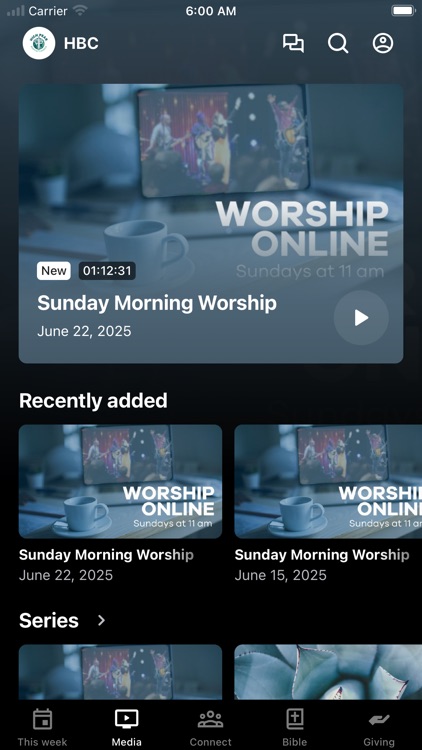Open the This week calendar tab
Screen dimensions: 422x750
(42, 728)
